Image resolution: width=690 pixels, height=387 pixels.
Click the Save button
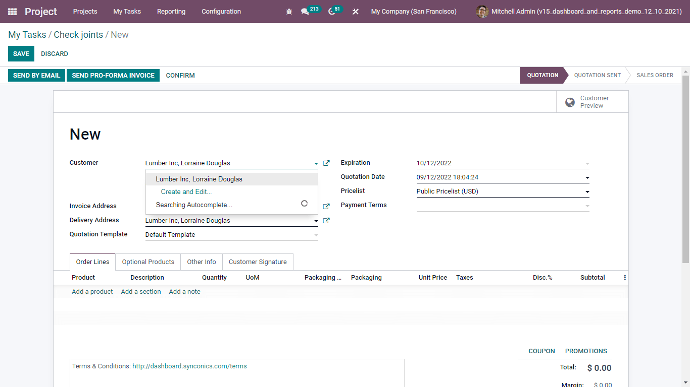[21, 54]
